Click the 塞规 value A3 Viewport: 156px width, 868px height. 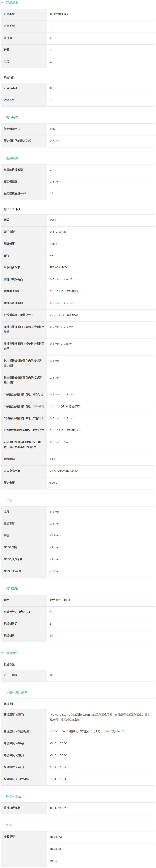pyautogui.click(x=52, y=255)
